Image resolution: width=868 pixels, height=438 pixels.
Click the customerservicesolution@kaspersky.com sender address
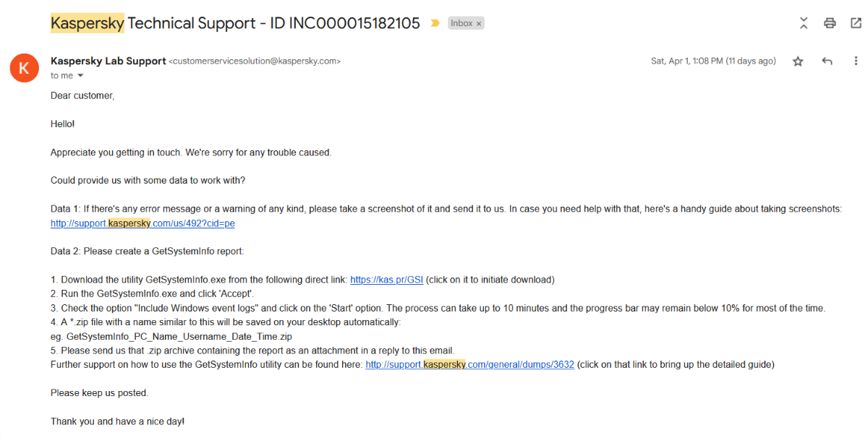tap(254, 61)
